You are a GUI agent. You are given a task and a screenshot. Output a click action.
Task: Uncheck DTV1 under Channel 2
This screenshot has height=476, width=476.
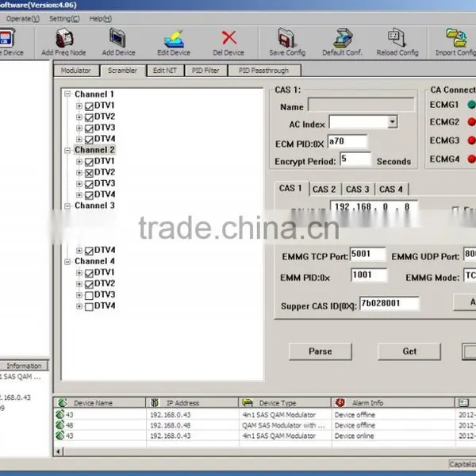pos(89,162)
